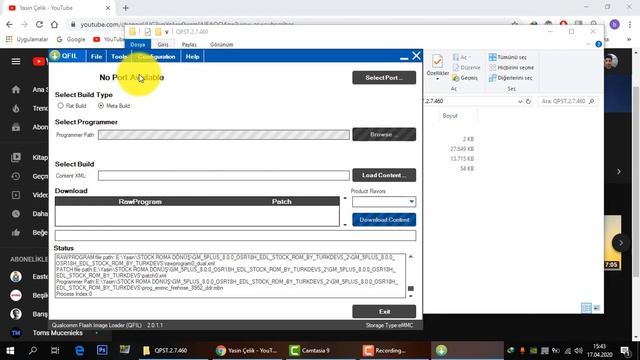Click the Programmer Path field

(224, 135)
